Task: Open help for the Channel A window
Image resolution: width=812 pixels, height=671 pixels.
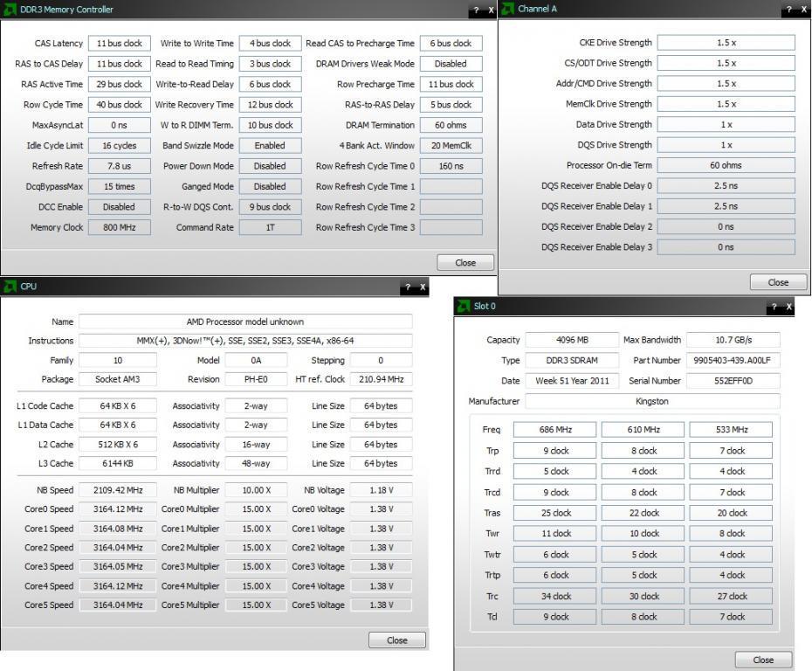Action: pyautogui.click(x=789, y=10)
